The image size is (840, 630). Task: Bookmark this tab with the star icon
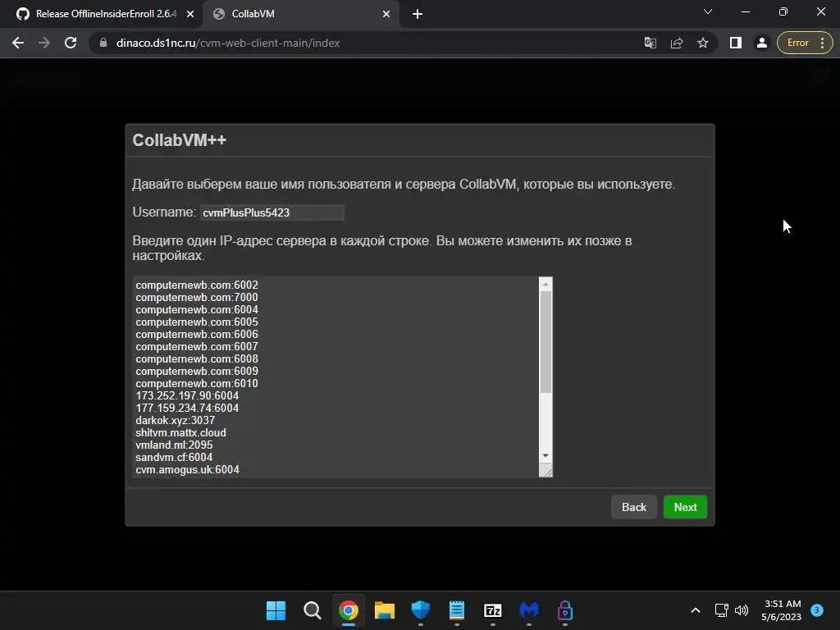[x=703, y=43]
